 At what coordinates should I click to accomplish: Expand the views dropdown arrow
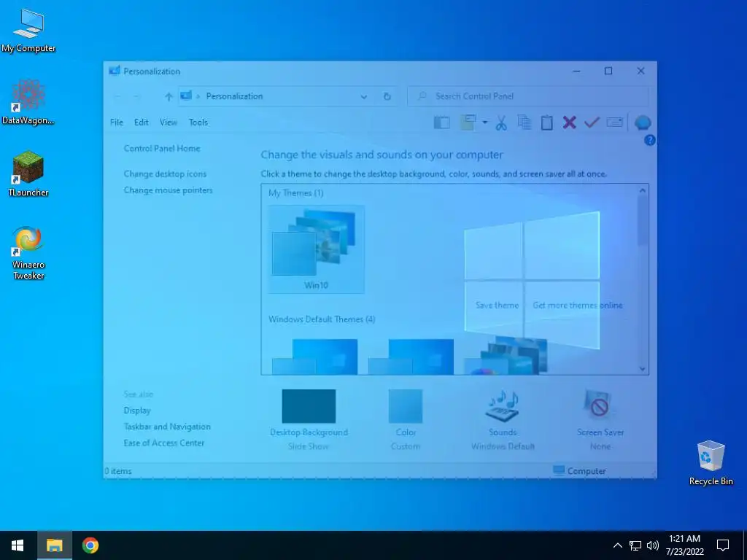pos(484,122)
